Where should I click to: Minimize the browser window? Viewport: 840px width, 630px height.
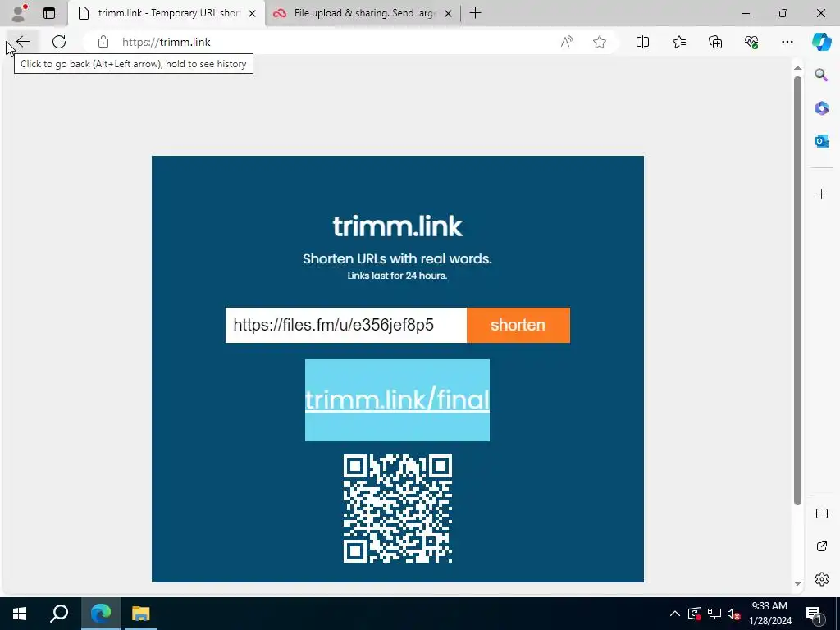tap(745, 13)
